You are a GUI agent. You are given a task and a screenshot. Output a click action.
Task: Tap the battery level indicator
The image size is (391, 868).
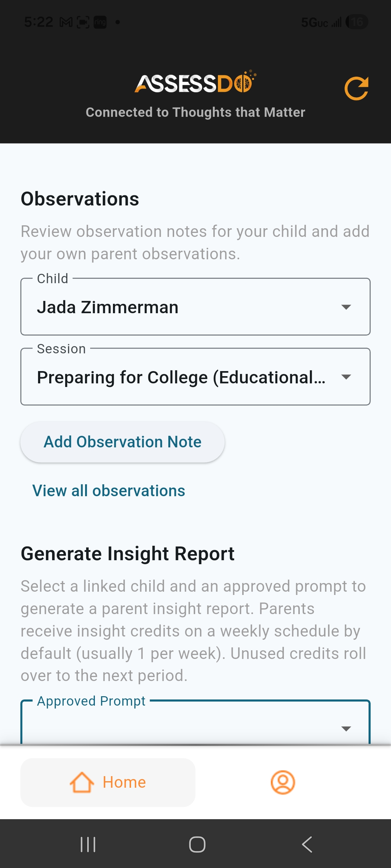tap(357, 22)
